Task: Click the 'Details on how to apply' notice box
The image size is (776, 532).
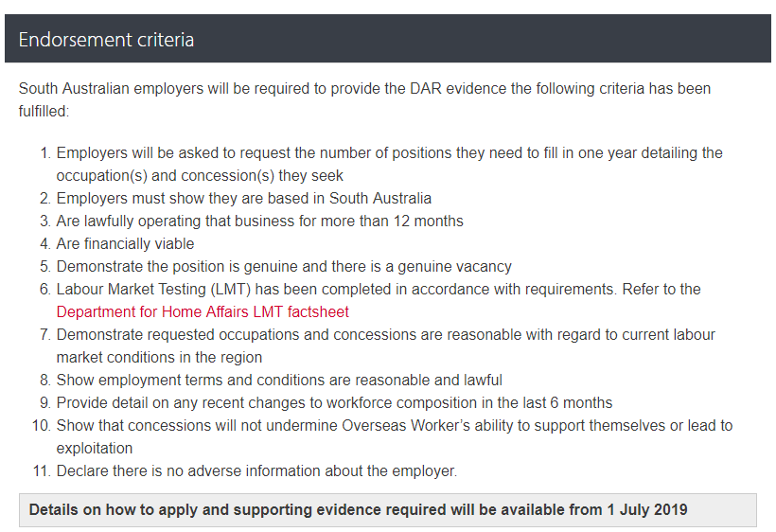Action: 388,509
